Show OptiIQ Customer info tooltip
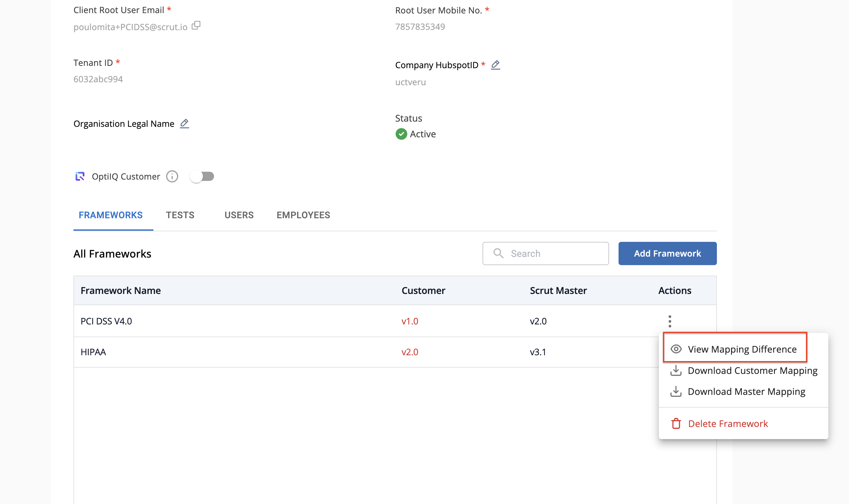 (x=172, y=176)
